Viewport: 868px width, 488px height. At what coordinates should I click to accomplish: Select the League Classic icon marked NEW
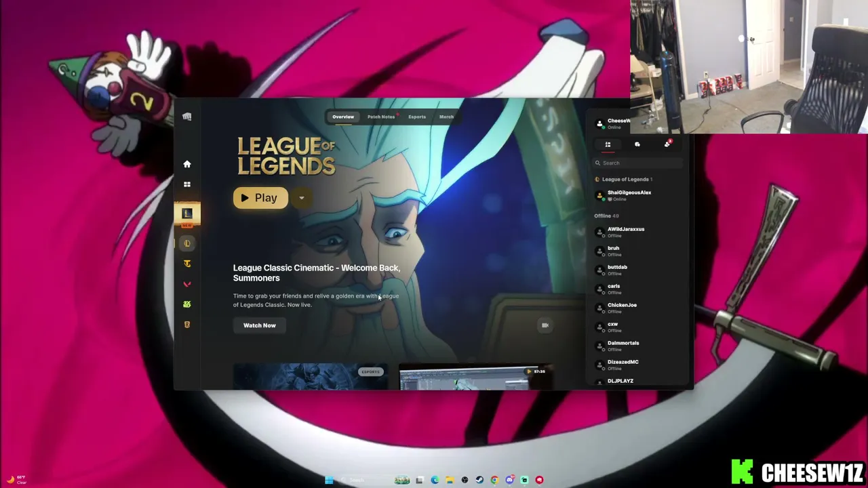point(187,214)
